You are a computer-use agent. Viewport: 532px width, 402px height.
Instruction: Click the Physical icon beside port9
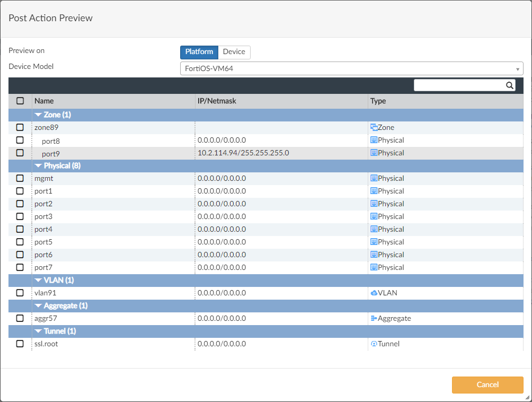click(375, 153)
